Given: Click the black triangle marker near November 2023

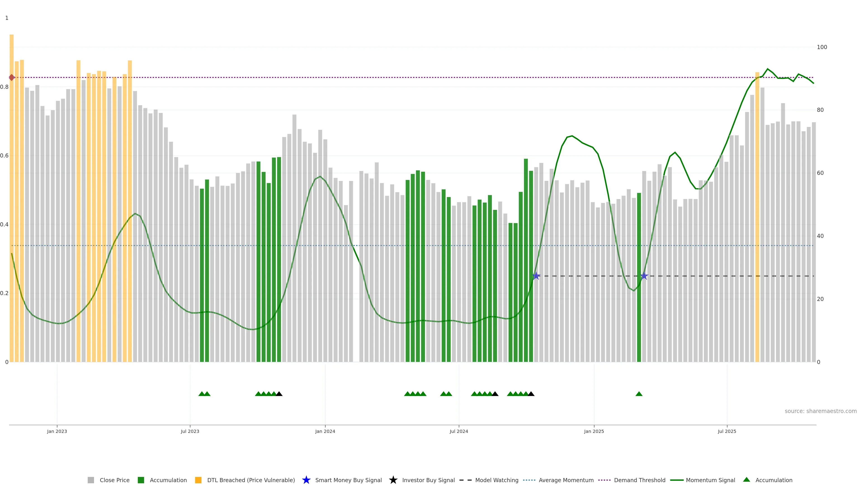Looking at the screenshot, I should (279, 394).
